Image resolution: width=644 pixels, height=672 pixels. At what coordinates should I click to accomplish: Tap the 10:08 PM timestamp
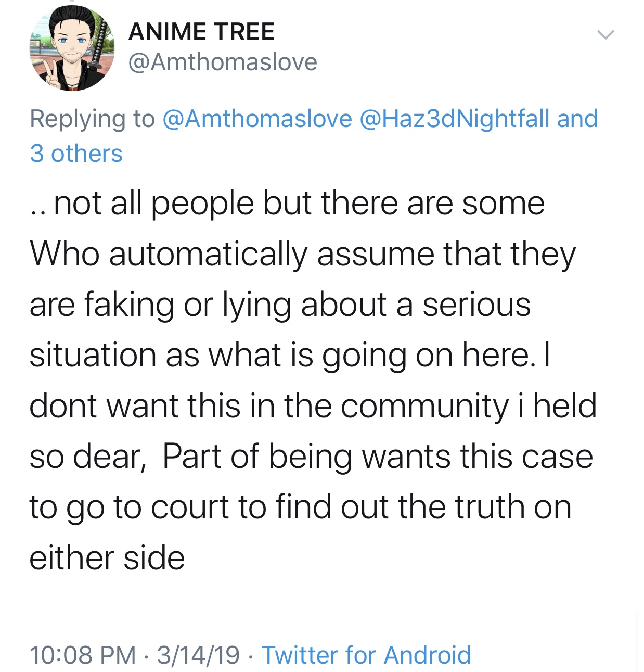click(x=83, y=655)
